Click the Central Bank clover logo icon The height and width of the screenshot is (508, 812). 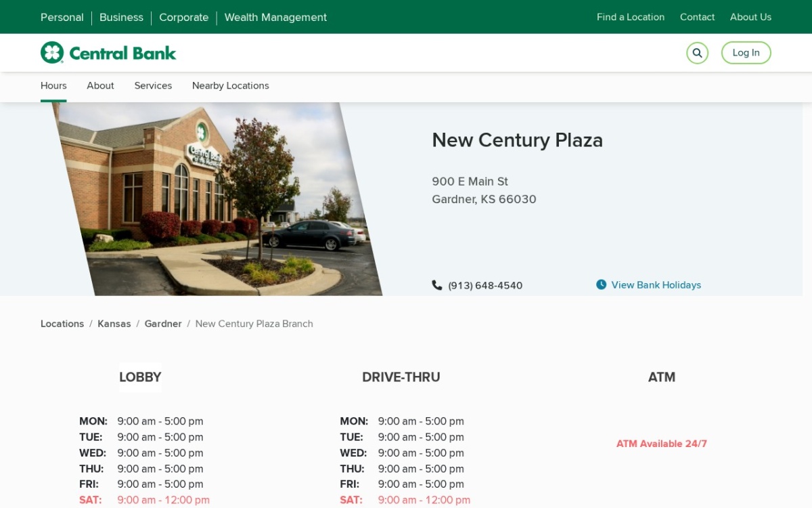[52, 53]
